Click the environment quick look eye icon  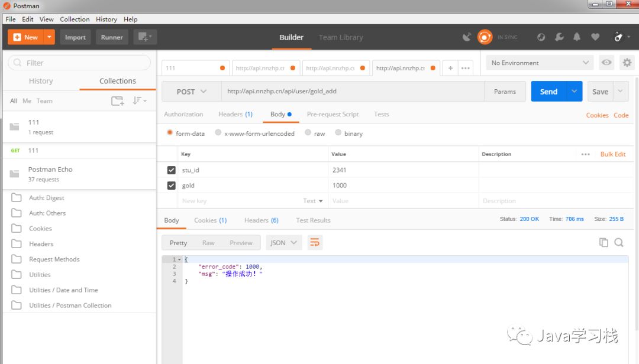[606, 63]
